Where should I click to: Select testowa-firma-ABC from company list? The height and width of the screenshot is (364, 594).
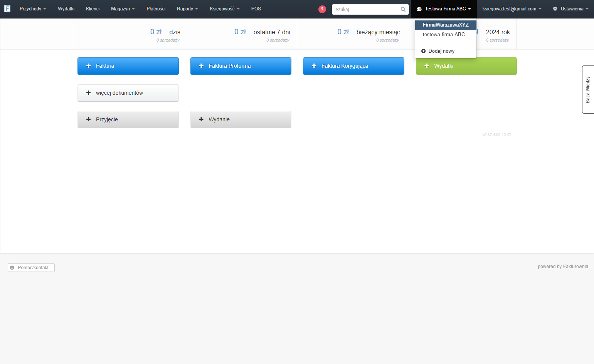pyautogui.click(x=446, y=34)
